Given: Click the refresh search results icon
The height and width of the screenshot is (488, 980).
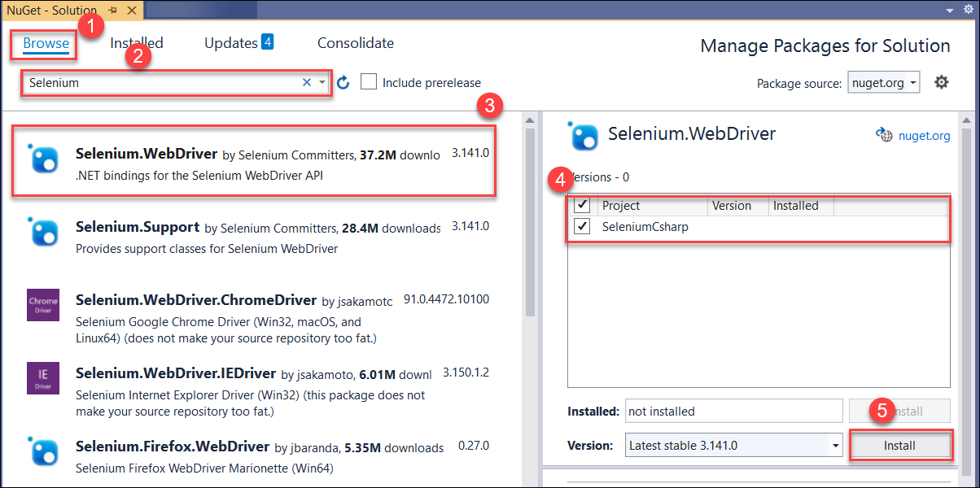Looking at the screenshot, I should [x=343, y=82].
